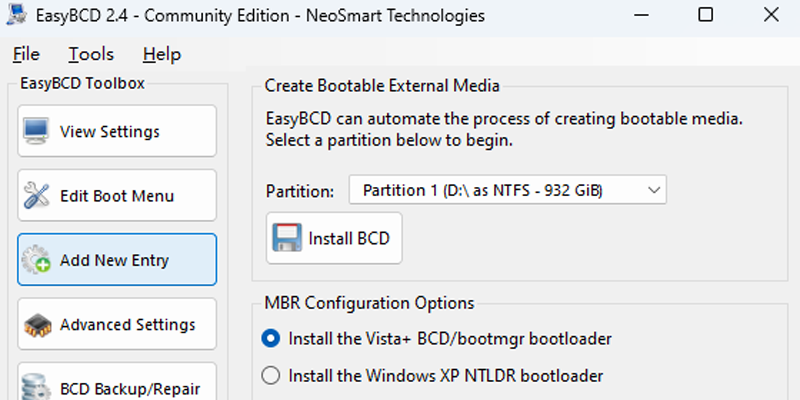
Task: Go to the Edit Boot Menu label
Action: (117, 196)
